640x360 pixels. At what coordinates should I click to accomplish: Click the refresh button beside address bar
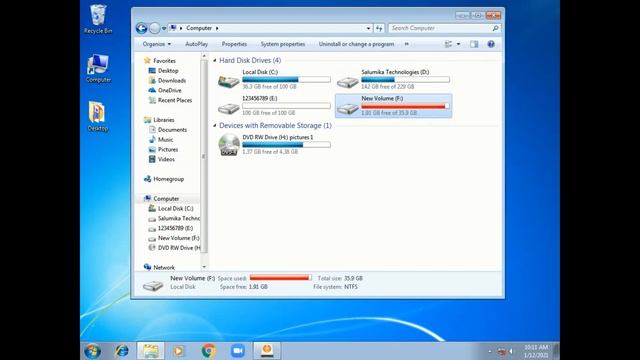[x=379, y=28]
